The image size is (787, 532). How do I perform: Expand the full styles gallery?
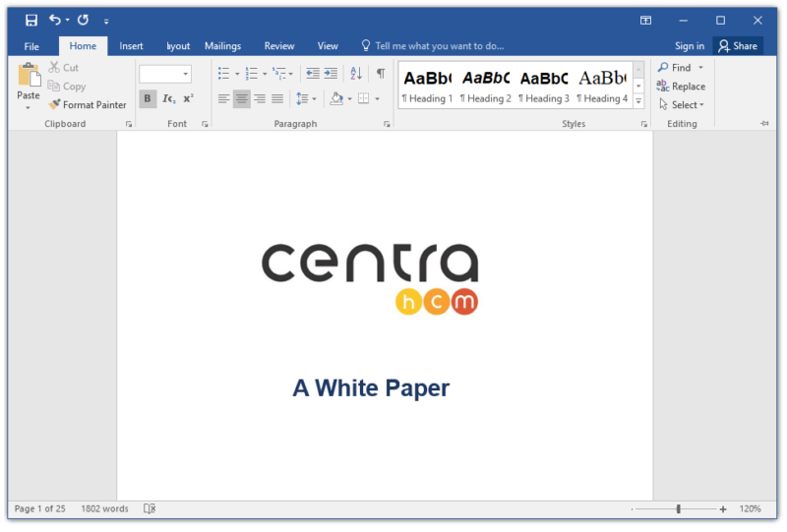point(638,101)
